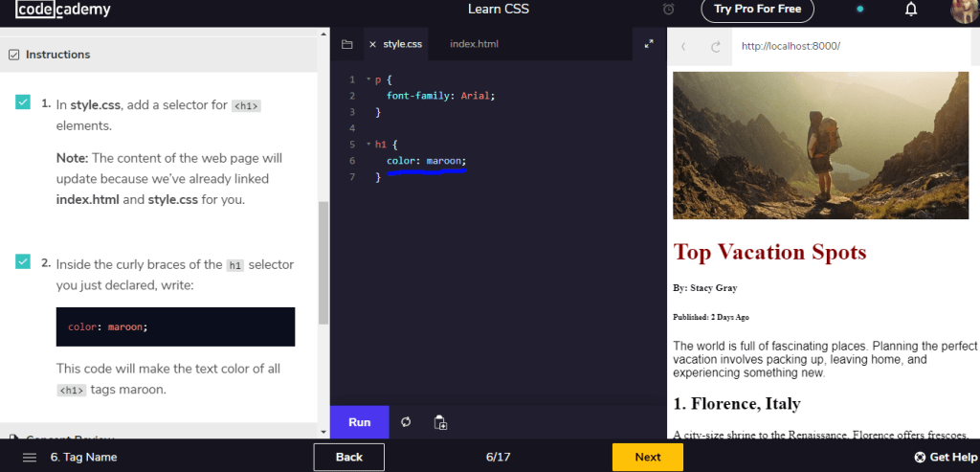Toggle the step 1 checkmark box
980x472 pixels.
(x=23, y=103)
